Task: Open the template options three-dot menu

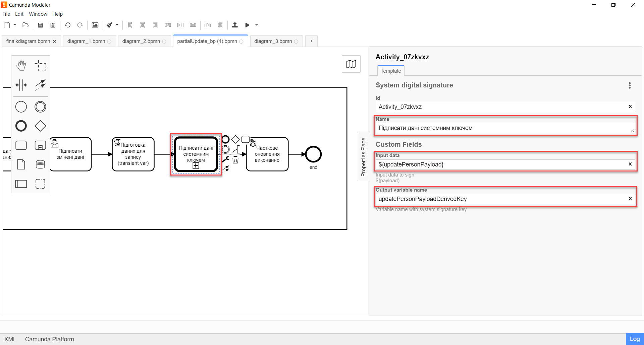Action: (x=630, y=85)
